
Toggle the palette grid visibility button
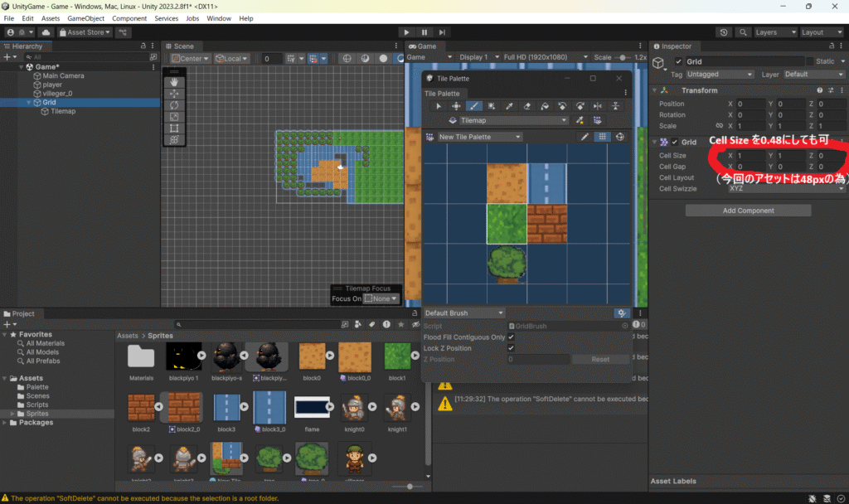602,137
